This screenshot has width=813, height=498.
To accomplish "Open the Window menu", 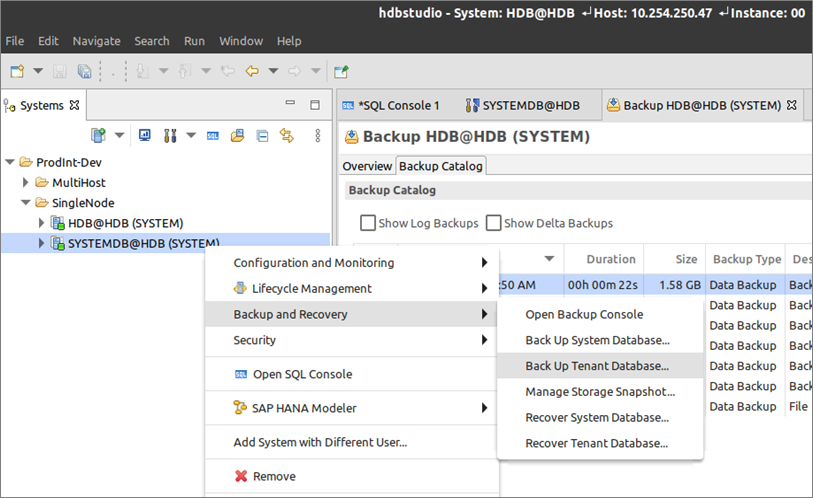I will click(x=241, y=41).
